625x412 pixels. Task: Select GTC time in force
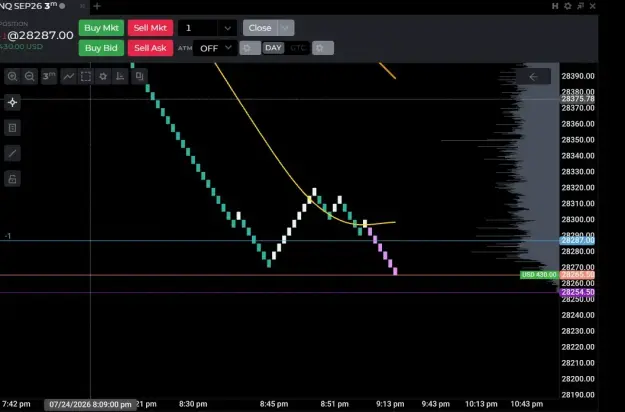[297, 48]
